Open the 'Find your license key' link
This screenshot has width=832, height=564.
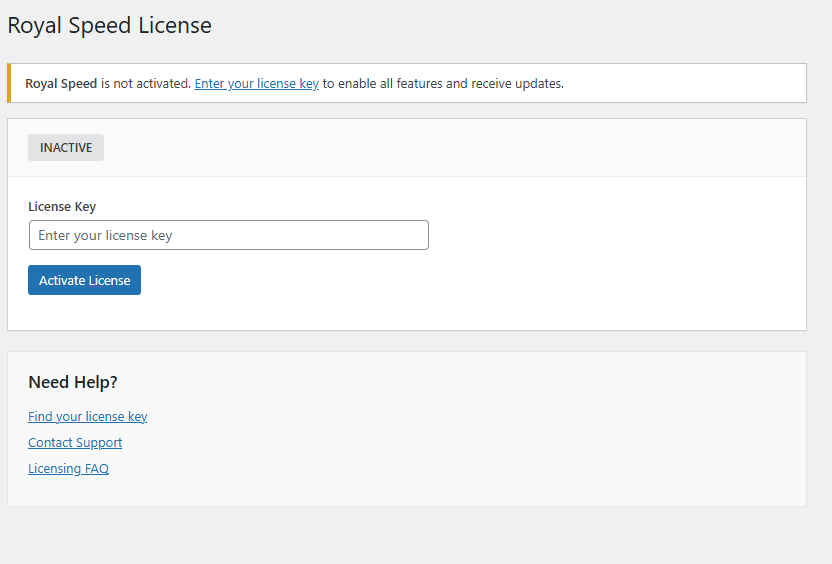pyautogui.click(x=88, y=417)
